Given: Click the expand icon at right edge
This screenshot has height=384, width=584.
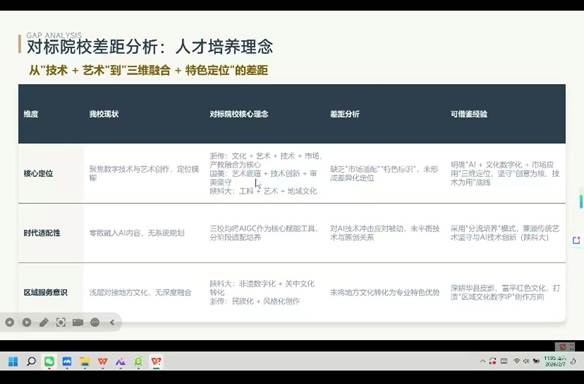Looking at the screenshot, I should point(576,240).
